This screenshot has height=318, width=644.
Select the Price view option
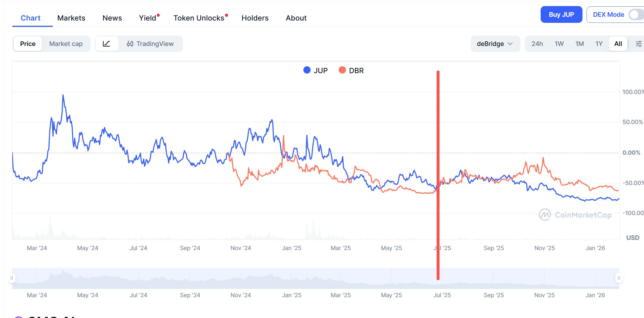[28, 44]
